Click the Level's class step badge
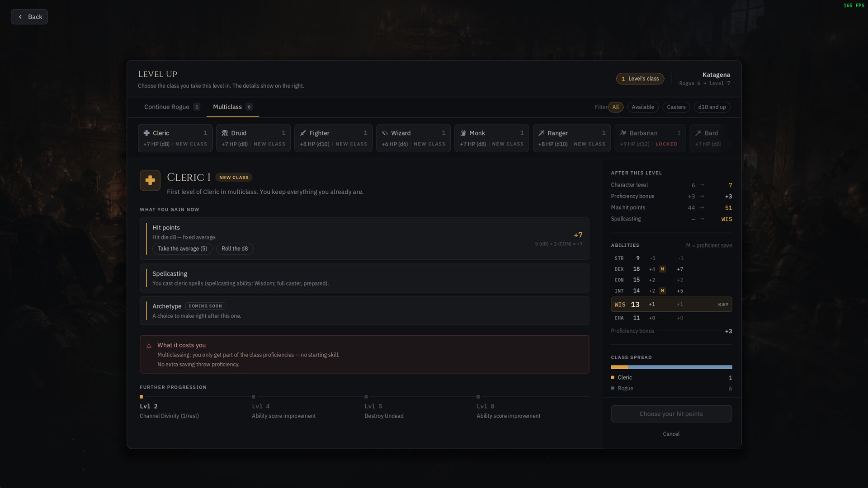 (640, 79)
